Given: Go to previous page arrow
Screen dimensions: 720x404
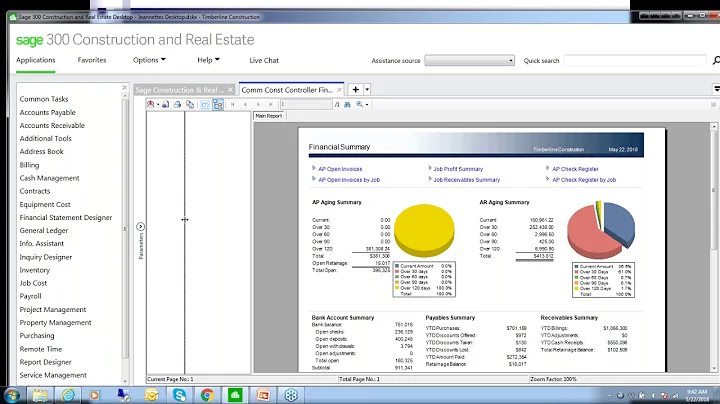Looking at the screenshot, I should point(245,105).
